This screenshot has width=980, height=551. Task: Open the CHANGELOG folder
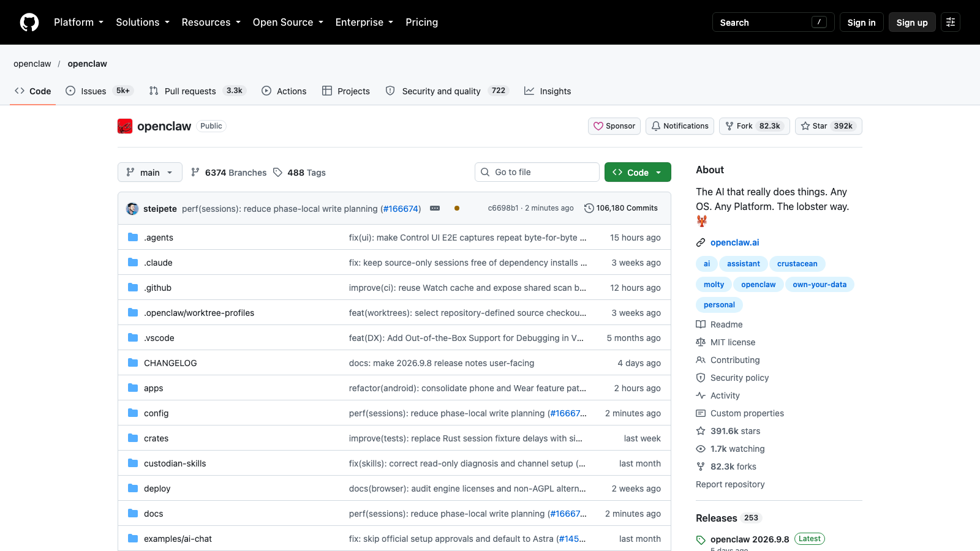click(x=170, y=363)
